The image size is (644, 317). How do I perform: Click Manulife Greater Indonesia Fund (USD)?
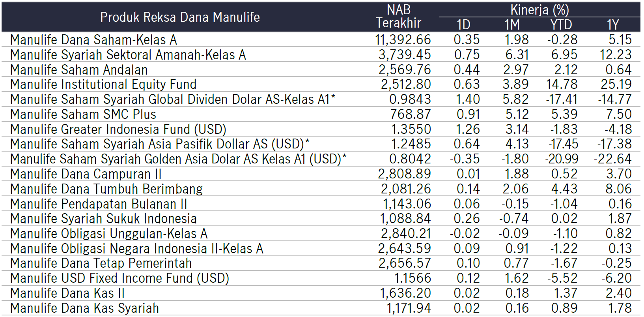point(118,129)
